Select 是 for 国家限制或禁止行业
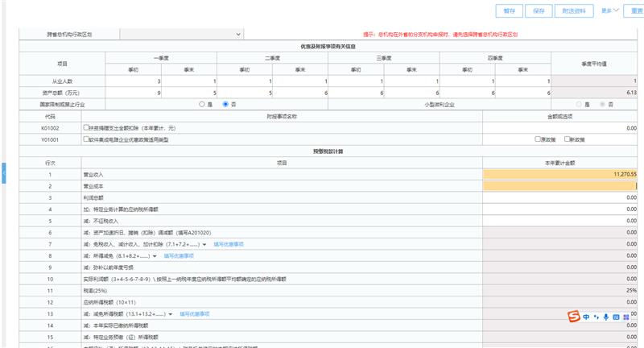 202,104
